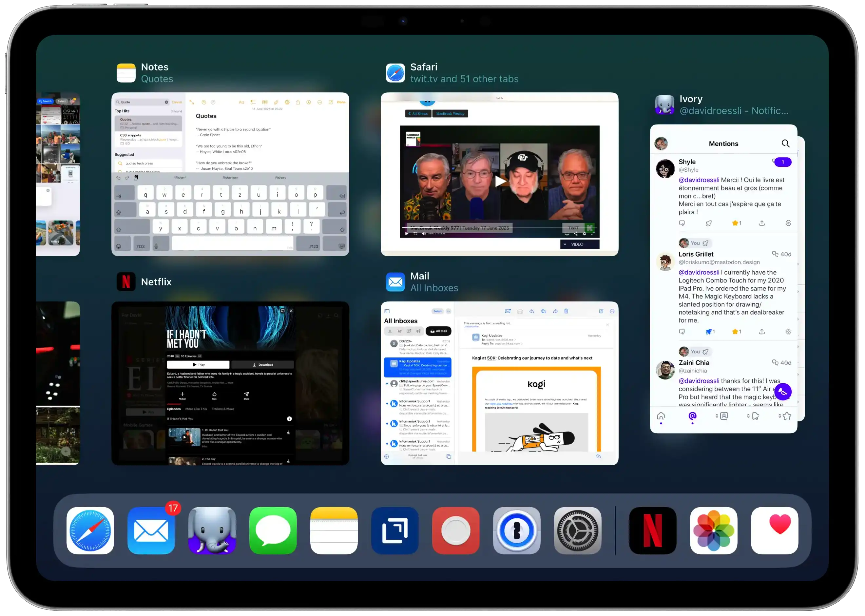Tap the Rate thumbs-up icon in Netflix

214,395
